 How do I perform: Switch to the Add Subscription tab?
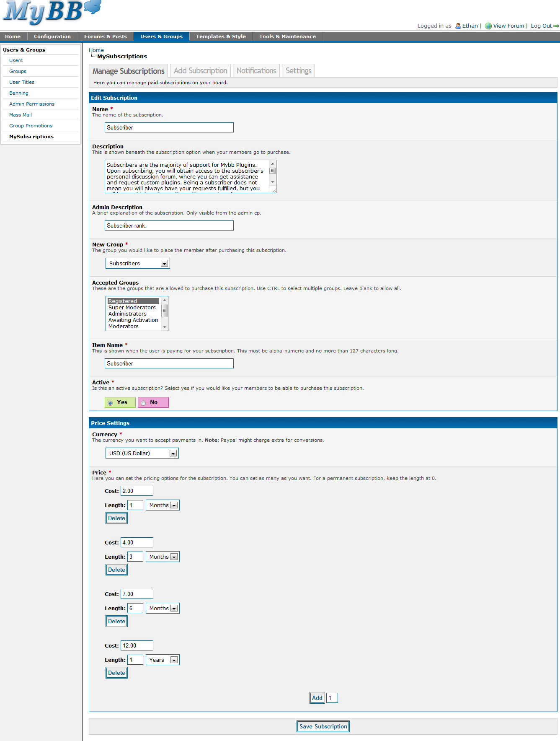(x=201, y=70)
